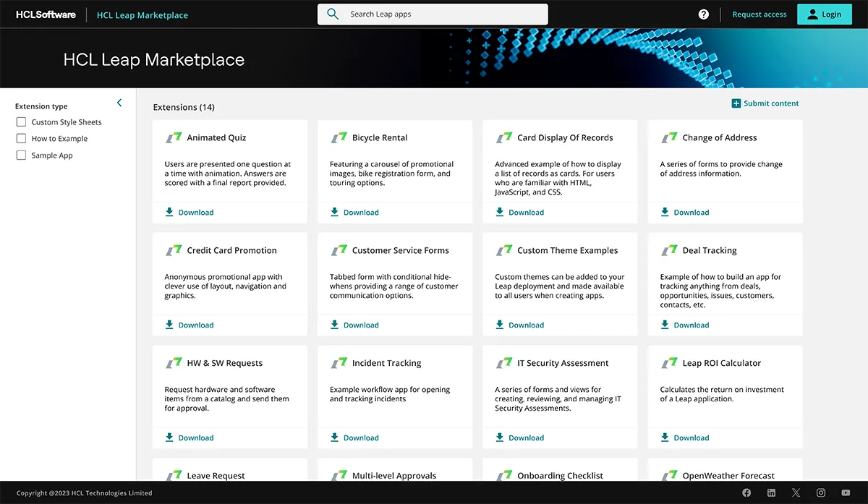Image resolution: width=868 pixels, height=504 pixels.
Task: Collapse the Extension type sidebar
Action: (119, 103)
